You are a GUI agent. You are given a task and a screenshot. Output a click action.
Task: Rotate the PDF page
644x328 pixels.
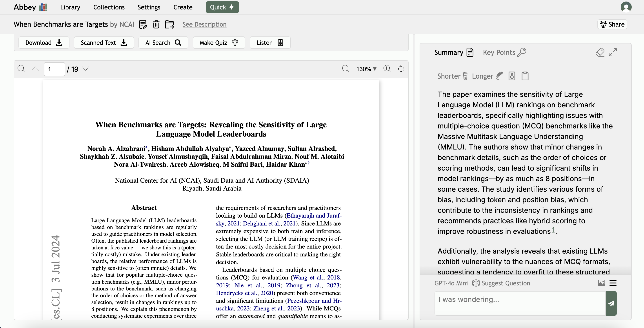[x=401, y=69]
